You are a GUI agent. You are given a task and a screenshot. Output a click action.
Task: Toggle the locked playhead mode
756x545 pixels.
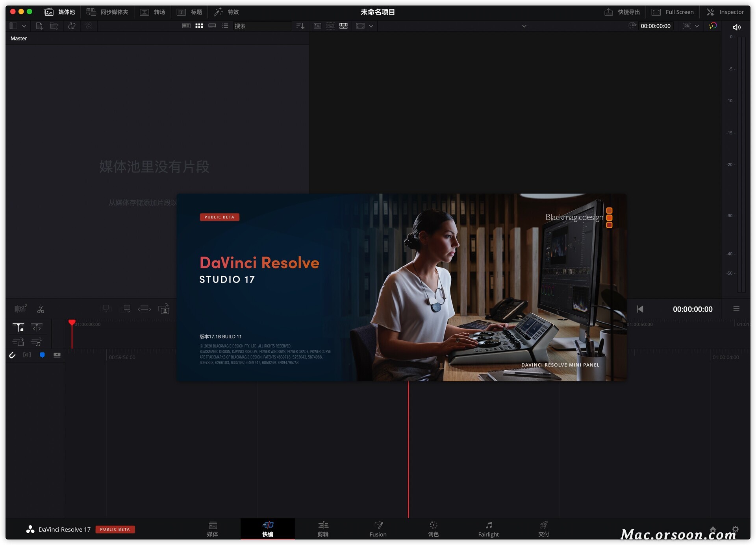(x=19, y=328)
